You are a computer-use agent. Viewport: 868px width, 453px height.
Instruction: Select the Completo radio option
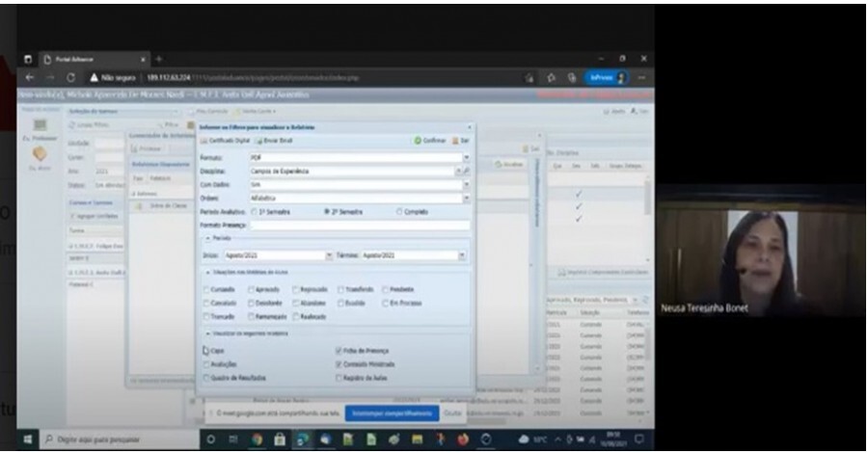pyautogui.click(x=399, y=211)
